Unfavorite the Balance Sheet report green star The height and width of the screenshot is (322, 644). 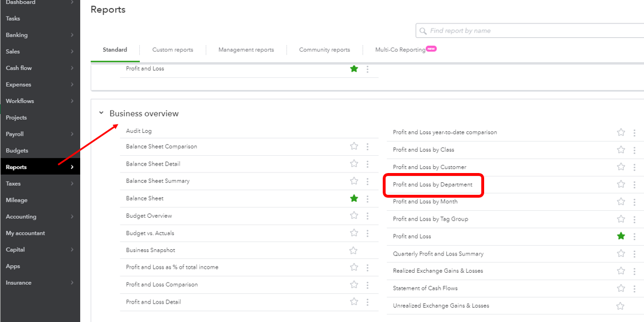coord(354,198)
